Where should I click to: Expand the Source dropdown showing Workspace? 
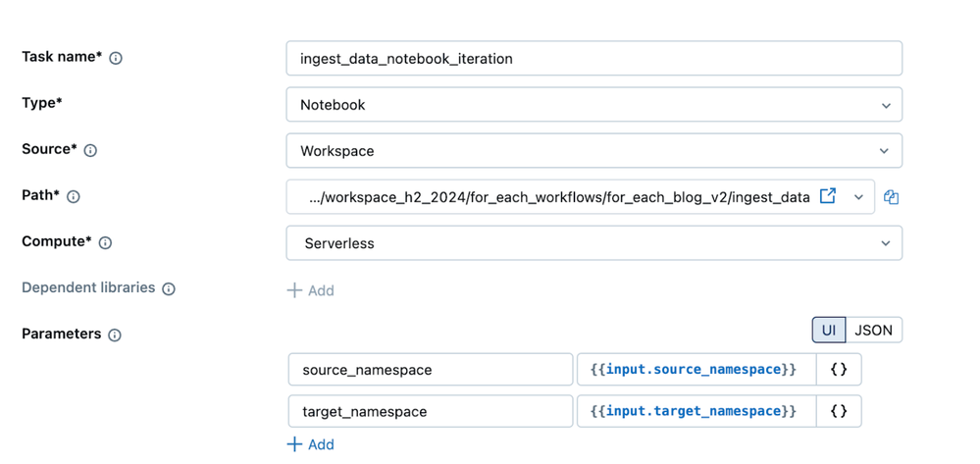[593, 151]
